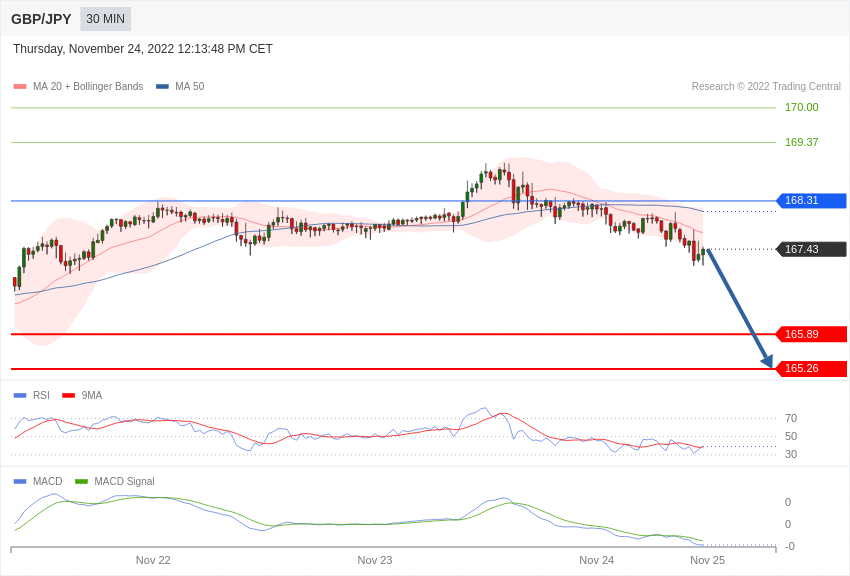Select the 30 MIN timeframe badge

coord(106,19)
